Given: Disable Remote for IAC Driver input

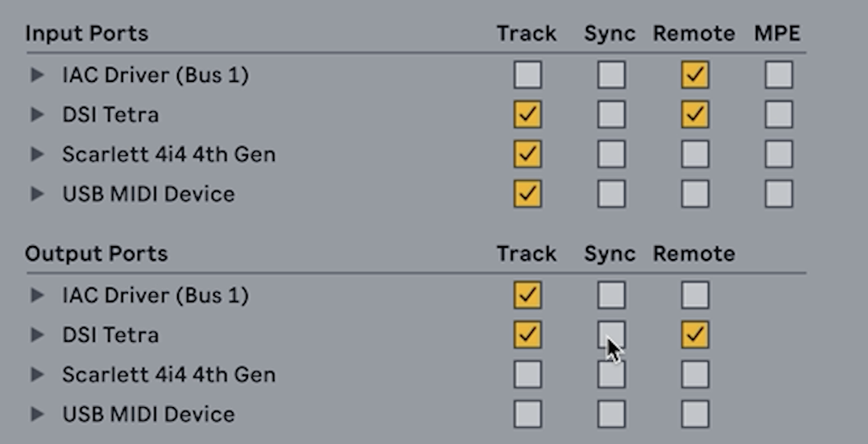Looking at the screenshot, I should [x=695, y=76].
